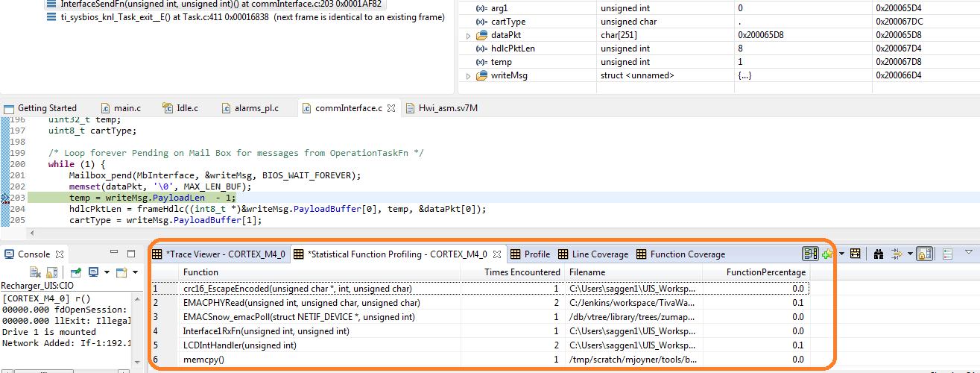980x373 pixels.
Task: Sort by the Times Encountered column header
Action: tap(522, 272)
